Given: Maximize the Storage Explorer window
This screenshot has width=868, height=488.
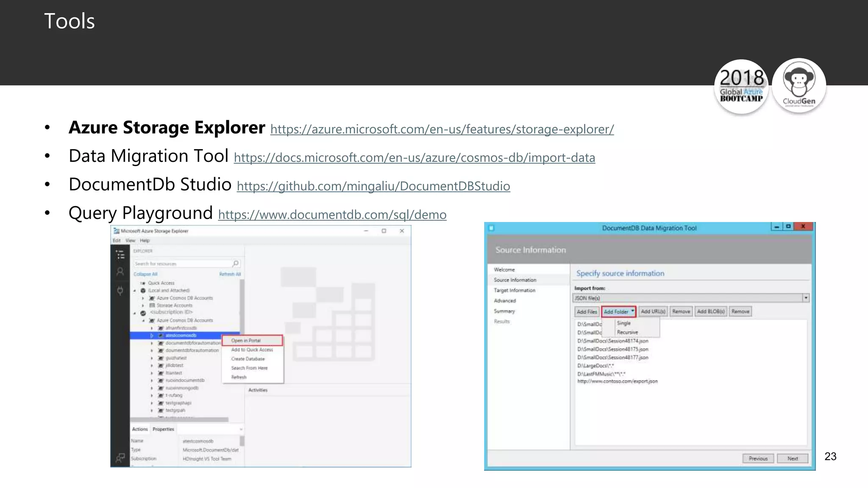Looking at the screenshot, I should (x=384, y=231).
